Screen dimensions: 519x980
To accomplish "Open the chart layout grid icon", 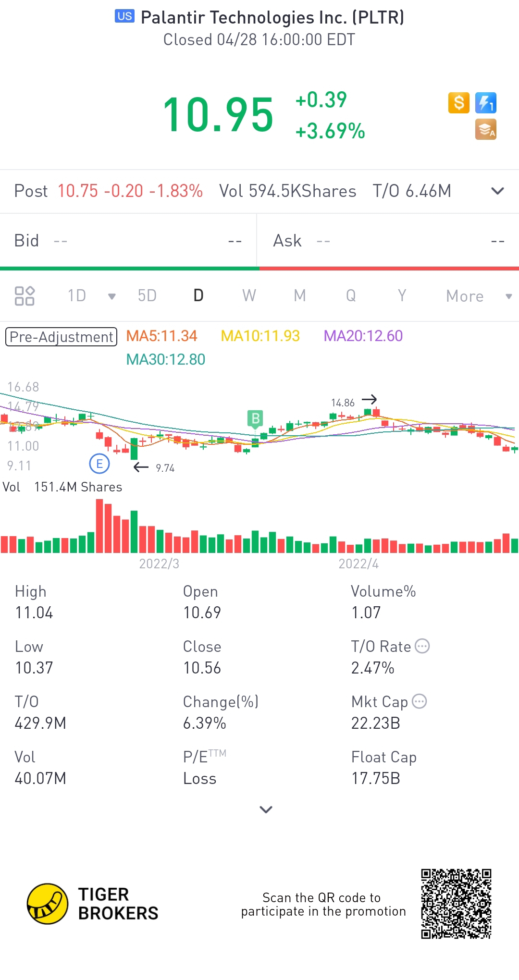I will tap(25, 296).
